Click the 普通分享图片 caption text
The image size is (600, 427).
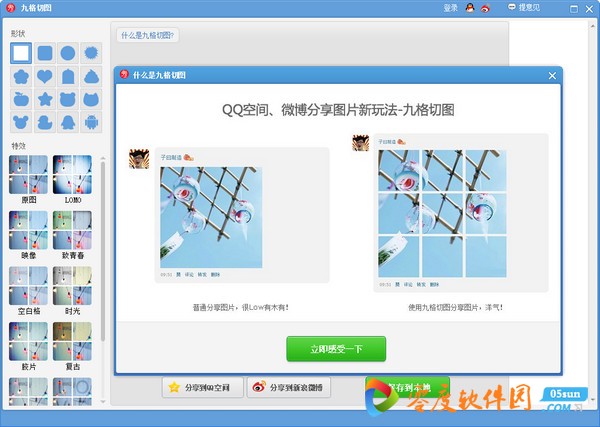[x=241, y=307]
